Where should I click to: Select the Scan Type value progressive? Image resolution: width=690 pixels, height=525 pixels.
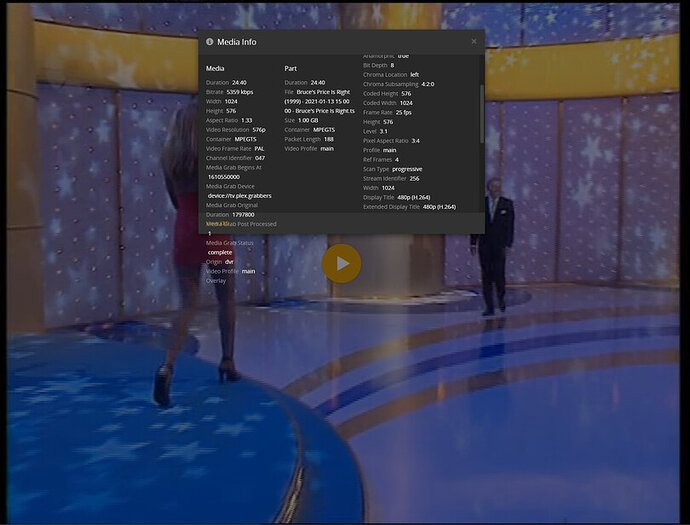[x=407, y=169]
